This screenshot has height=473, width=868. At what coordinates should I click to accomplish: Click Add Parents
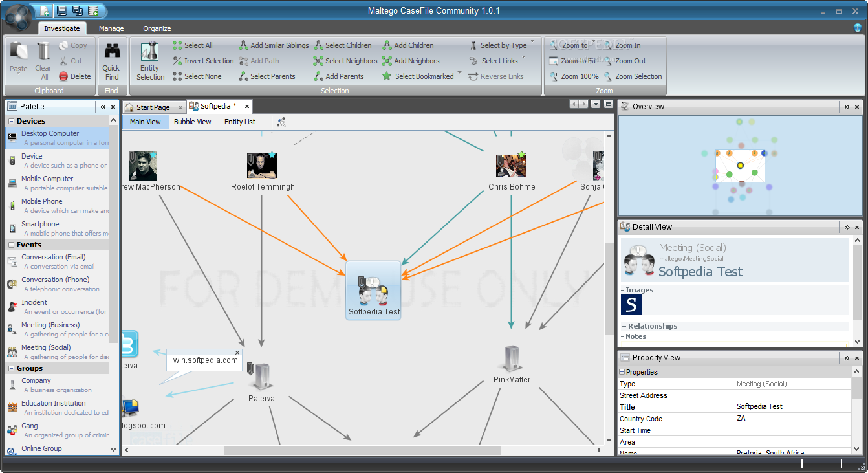click(x=339, y=76)
